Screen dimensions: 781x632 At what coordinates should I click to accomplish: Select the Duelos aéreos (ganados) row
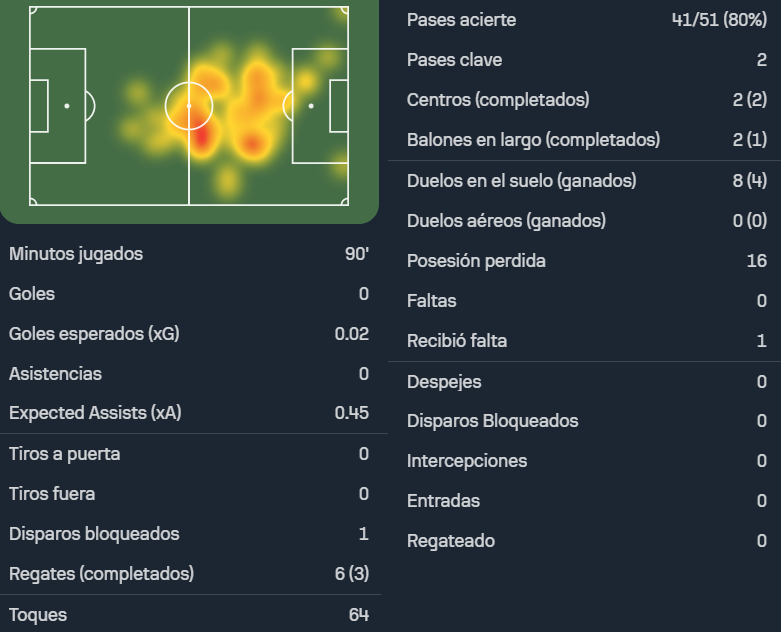click(x=586, y=221)
